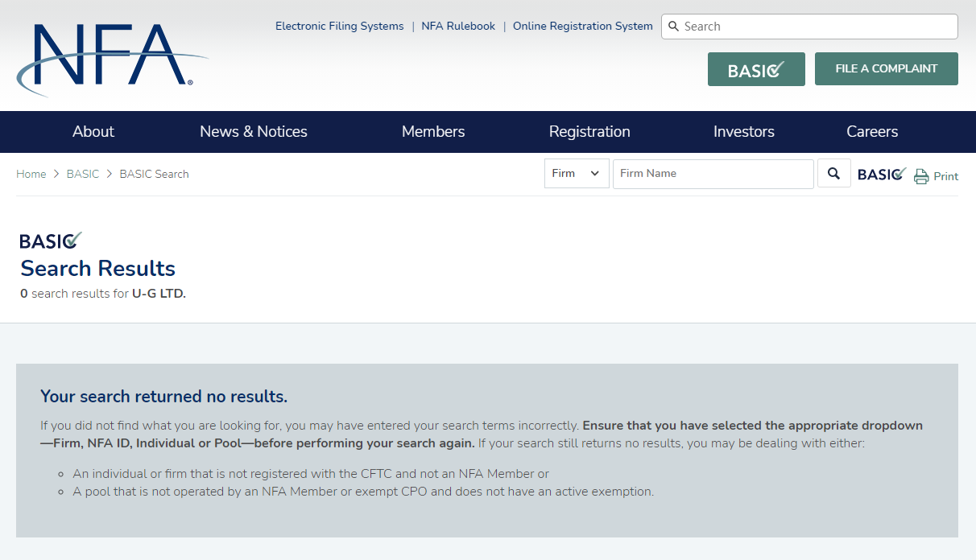Go to the BASIC breadcrumb
The width and height of the screenshot is (976, 560).
pyautogui.click(x=83, y=174)
